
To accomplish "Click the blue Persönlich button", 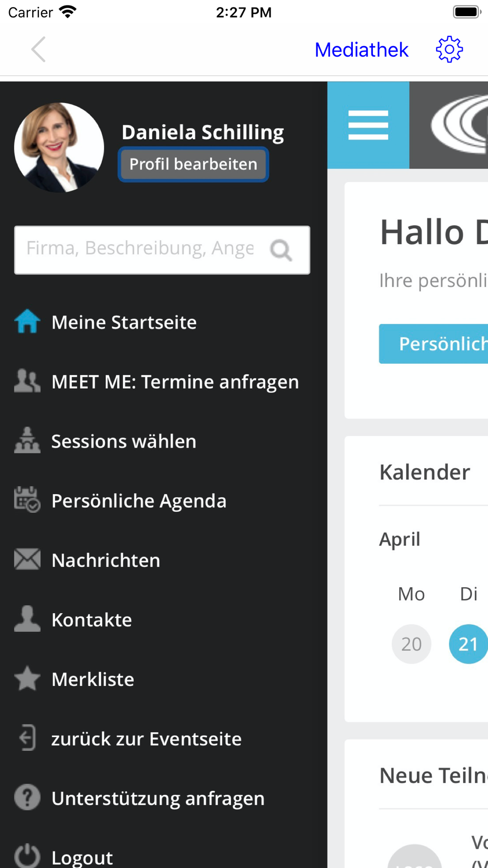I will click(x=434, y=344).
